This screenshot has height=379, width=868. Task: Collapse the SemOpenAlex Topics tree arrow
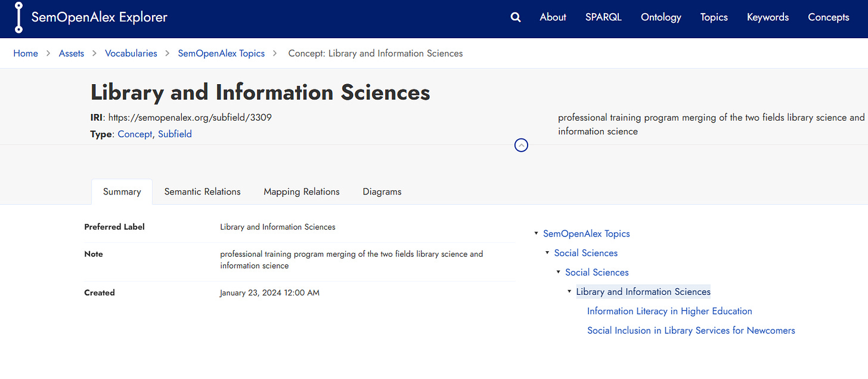537,234
